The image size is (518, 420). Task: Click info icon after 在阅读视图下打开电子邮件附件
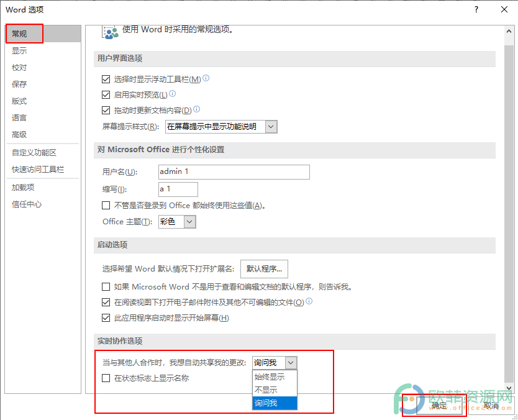click(309, 301)
